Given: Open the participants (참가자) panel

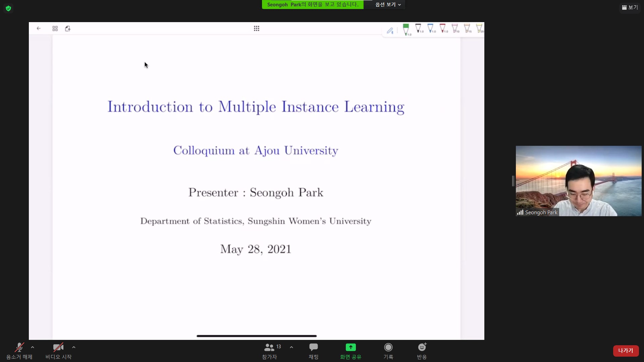Looking at the screenshot, I should click(270, 351).
